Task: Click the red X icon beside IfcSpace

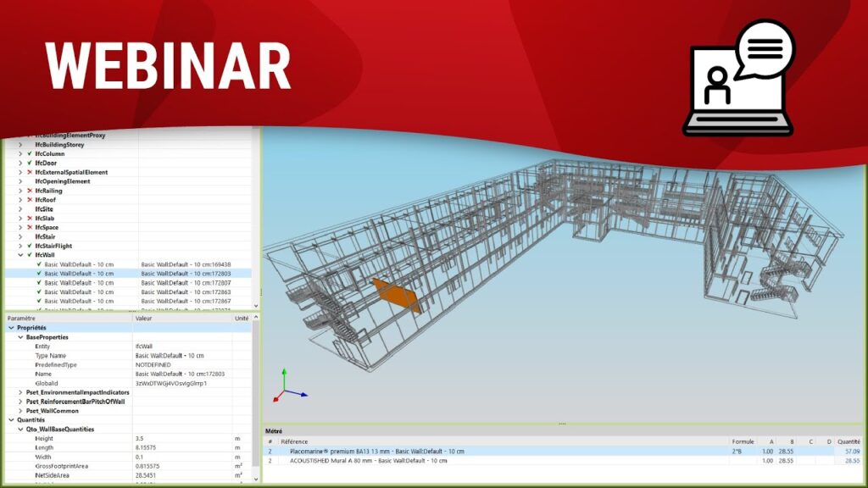Action: 30,228
